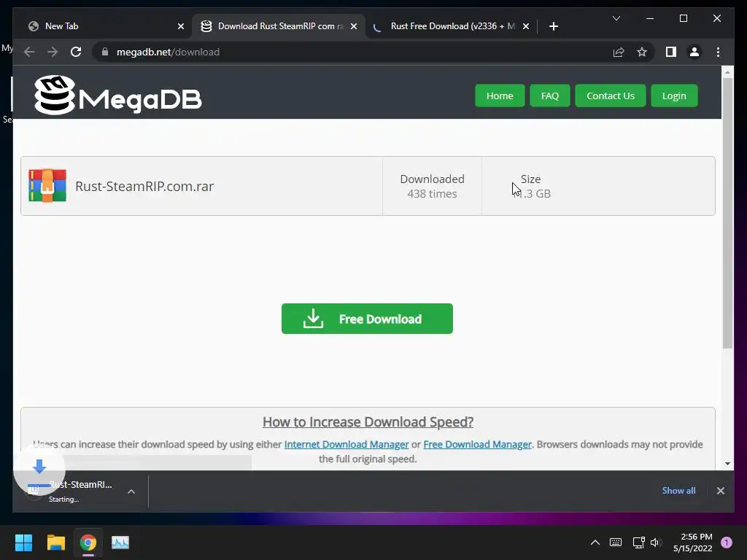Click the browser Back arrow
The width and height of the screenshot is (747, 560).
(x=29, y=52)
